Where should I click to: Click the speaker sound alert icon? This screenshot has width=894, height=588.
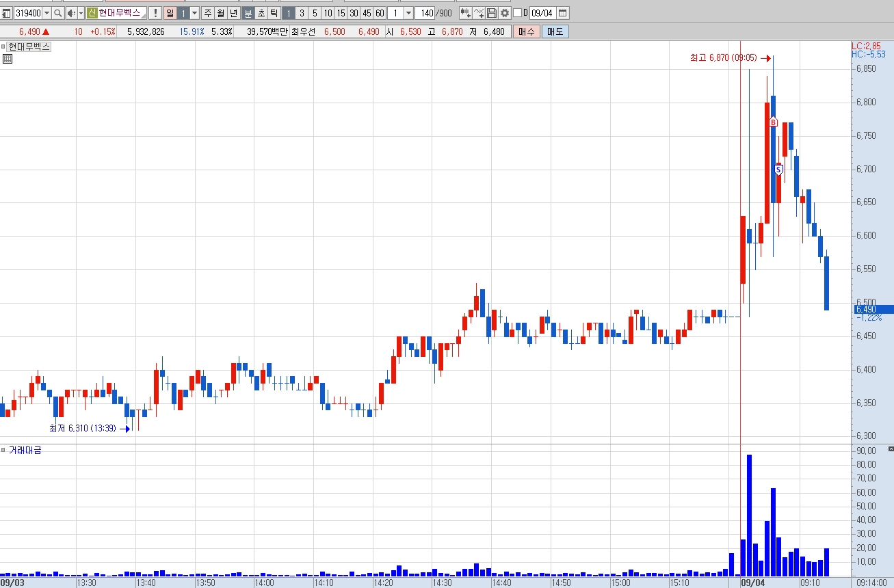(71, 13)
